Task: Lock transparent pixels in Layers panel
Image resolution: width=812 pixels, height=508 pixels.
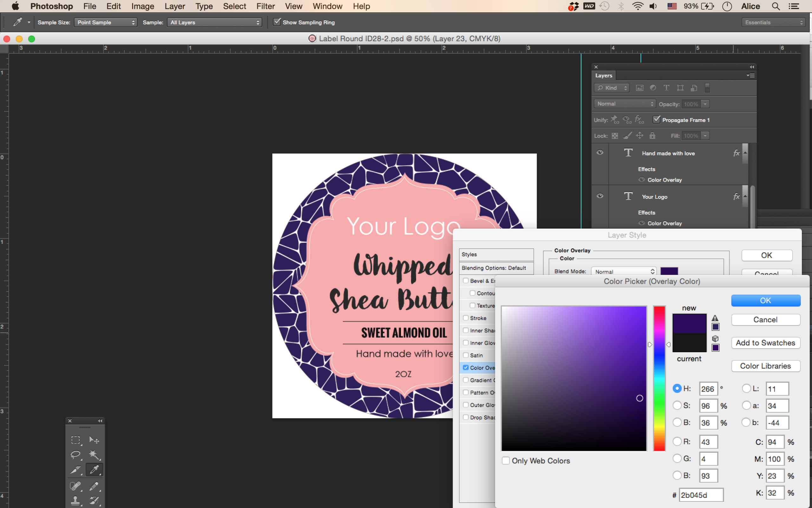Action: click(x=615, y=136)
